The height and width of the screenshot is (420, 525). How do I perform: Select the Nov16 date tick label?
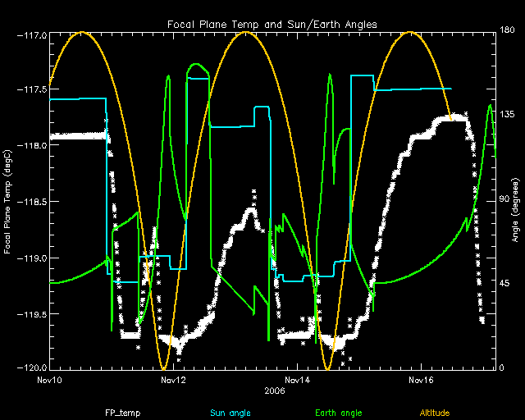pyautogui.click(x=422, y=381)
